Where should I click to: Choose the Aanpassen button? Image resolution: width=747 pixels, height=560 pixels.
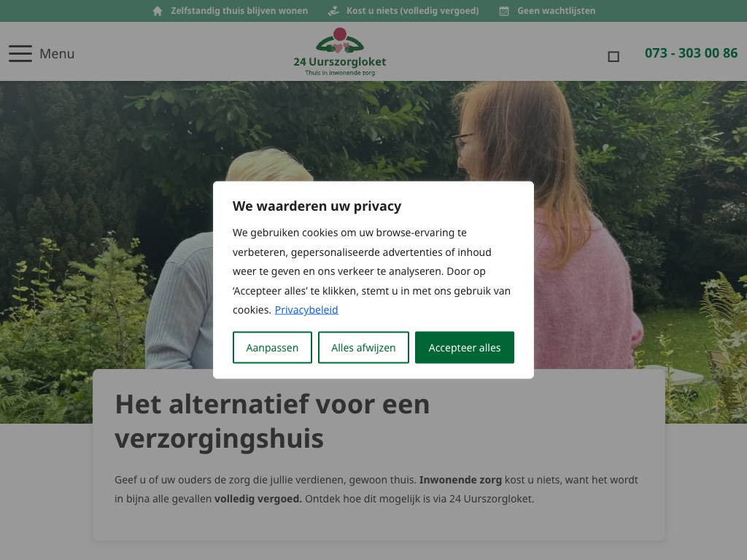pyautogui.click(x=272, y=347)
